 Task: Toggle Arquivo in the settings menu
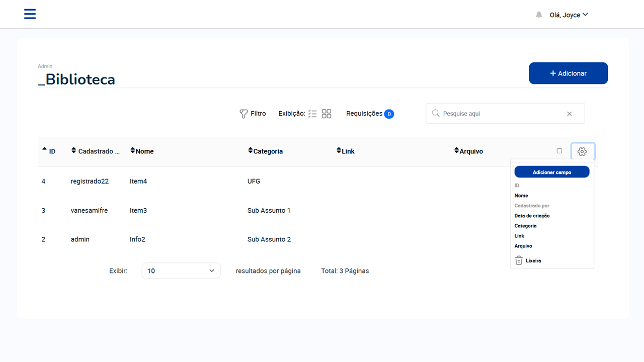[x=523, y=246]
